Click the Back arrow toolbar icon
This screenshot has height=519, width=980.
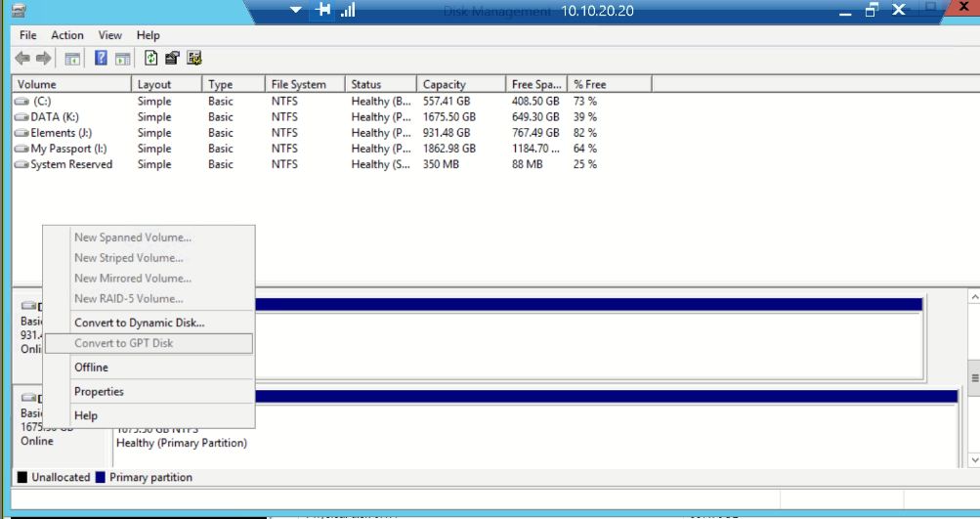pyautogui.click(x=22, y=59)
